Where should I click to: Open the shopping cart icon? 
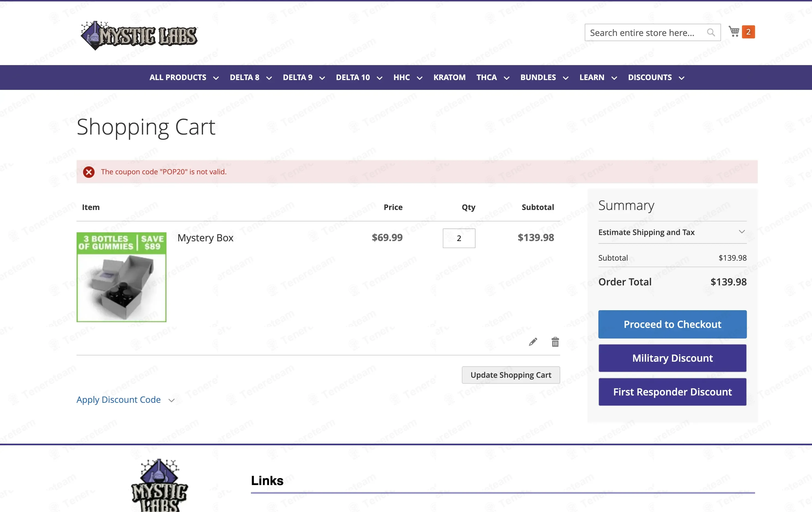(734, 32)
